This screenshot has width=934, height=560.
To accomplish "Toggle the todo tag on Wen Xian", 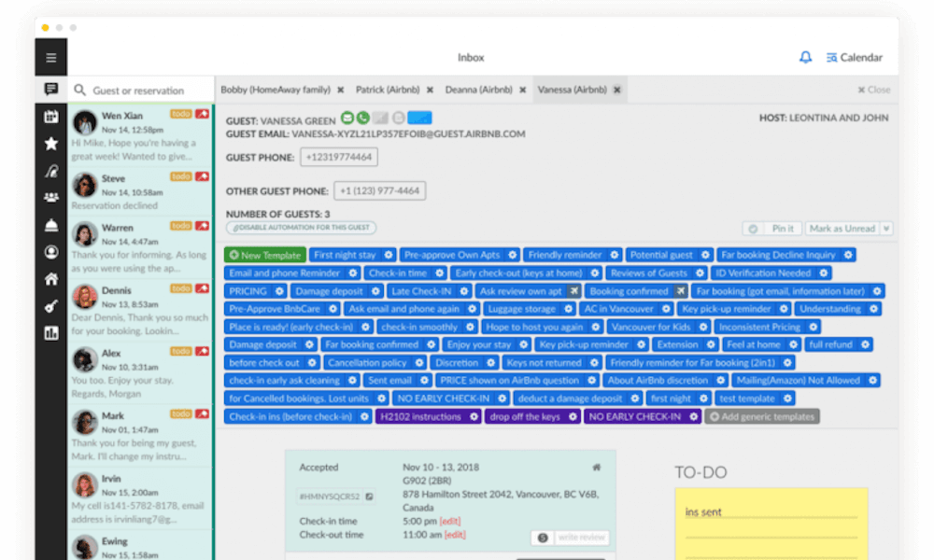I will coord(181,114).
